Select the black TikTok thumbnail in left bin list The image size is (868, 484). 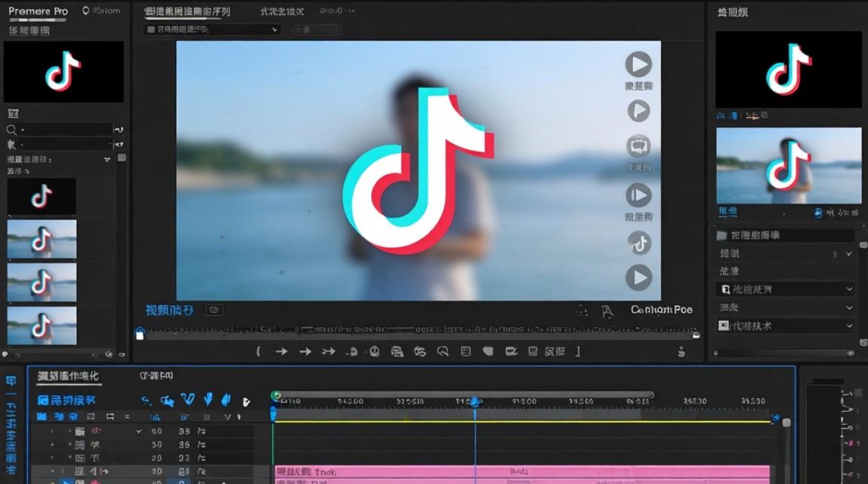tap(42, 197)
